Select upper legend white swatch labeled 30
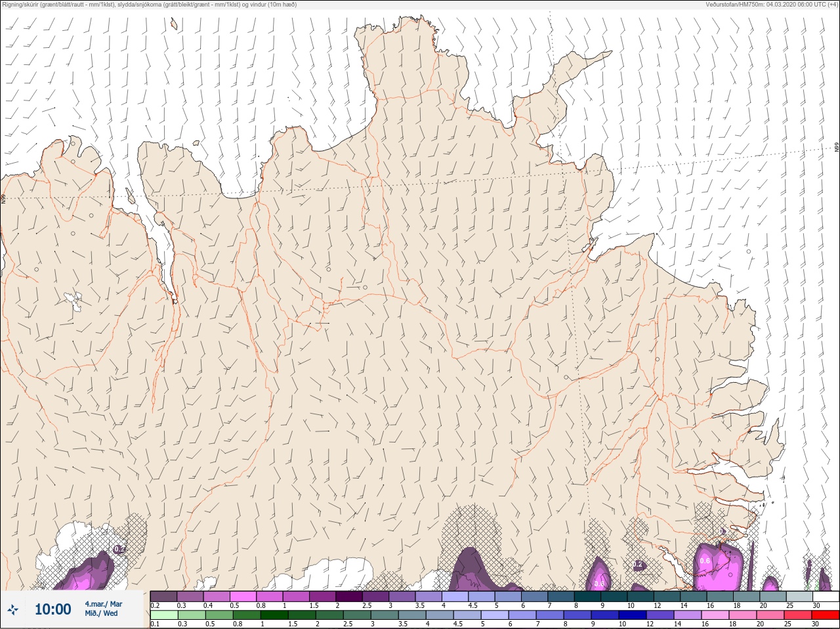This screenshot has height=629, width=840. 826,596
